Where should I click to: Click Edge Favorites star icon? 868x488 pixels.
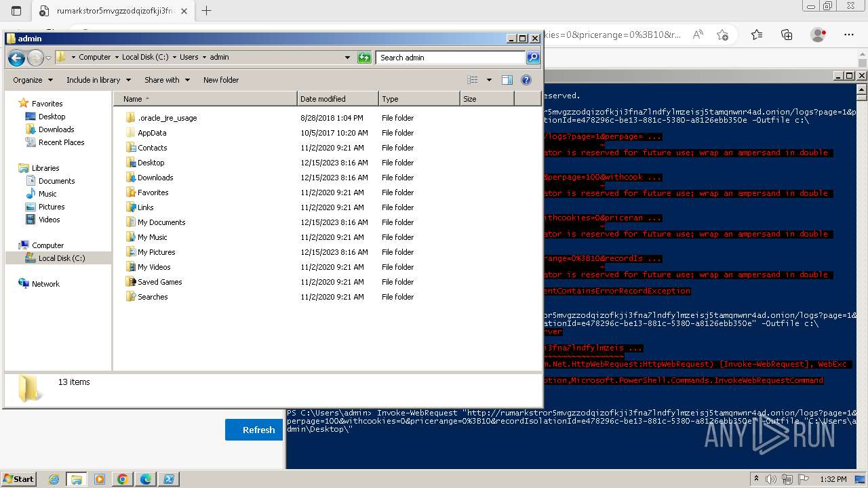click(x=757, y=35)
